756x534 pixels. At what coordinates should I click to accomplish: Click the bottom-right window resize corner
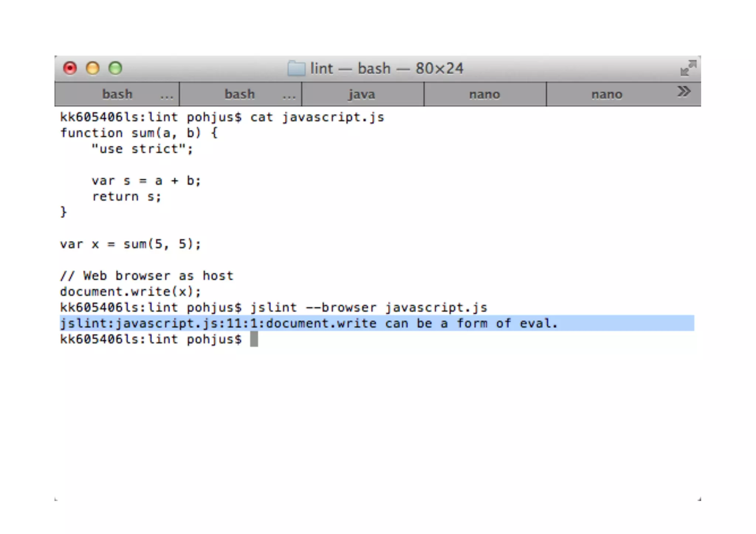699,499
